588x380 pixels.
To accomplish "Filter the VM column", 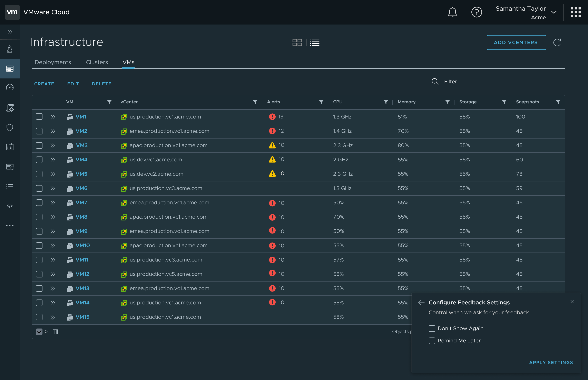I will pyautogui.click(x=109, y=102).
